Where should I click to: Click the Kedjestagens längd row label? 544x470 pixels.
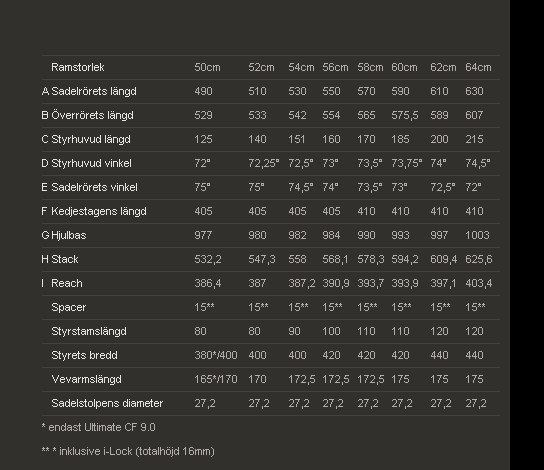99,211
